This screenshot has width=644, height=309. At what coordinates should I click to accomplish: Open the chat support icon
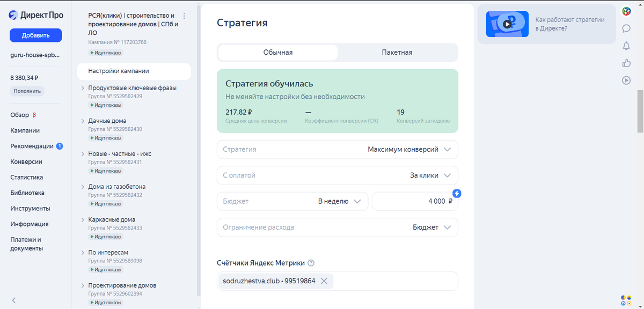pyautogui.click(x=626, y=28)
